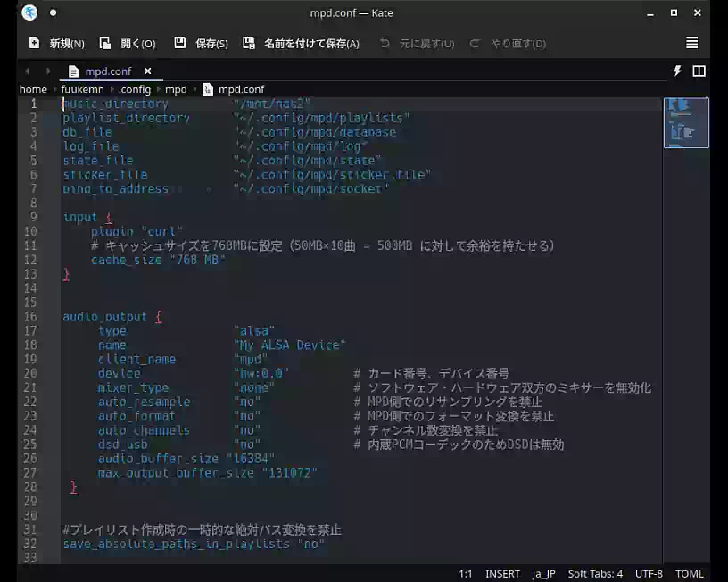The image size is (728, 582).
Task: Click 'input' keyword on line 9
Action: 80,218
